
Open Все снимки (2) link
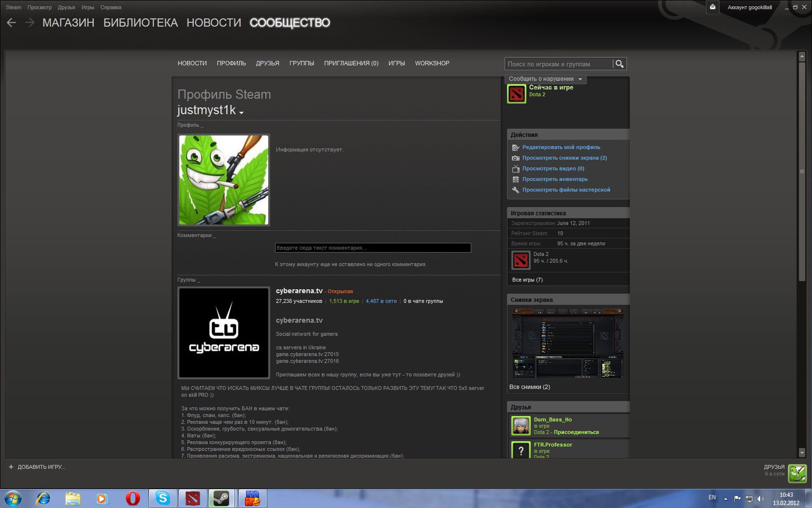pos(530,387)
